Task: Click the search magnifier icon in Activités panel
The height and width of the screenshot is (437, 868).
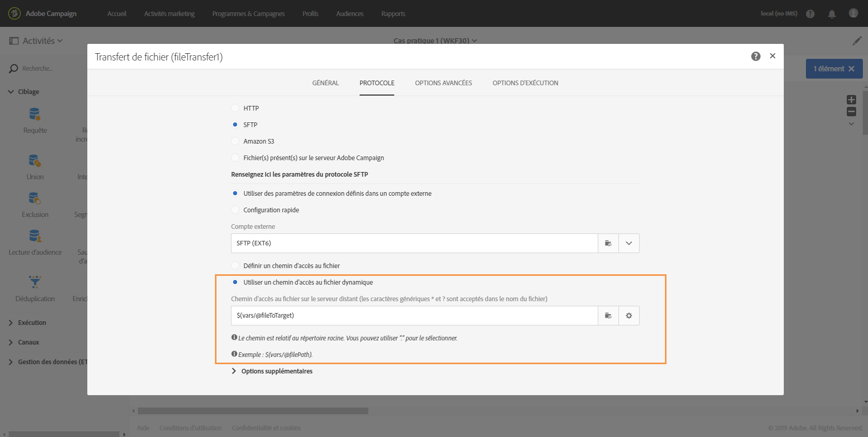Action: coord(13,69)
